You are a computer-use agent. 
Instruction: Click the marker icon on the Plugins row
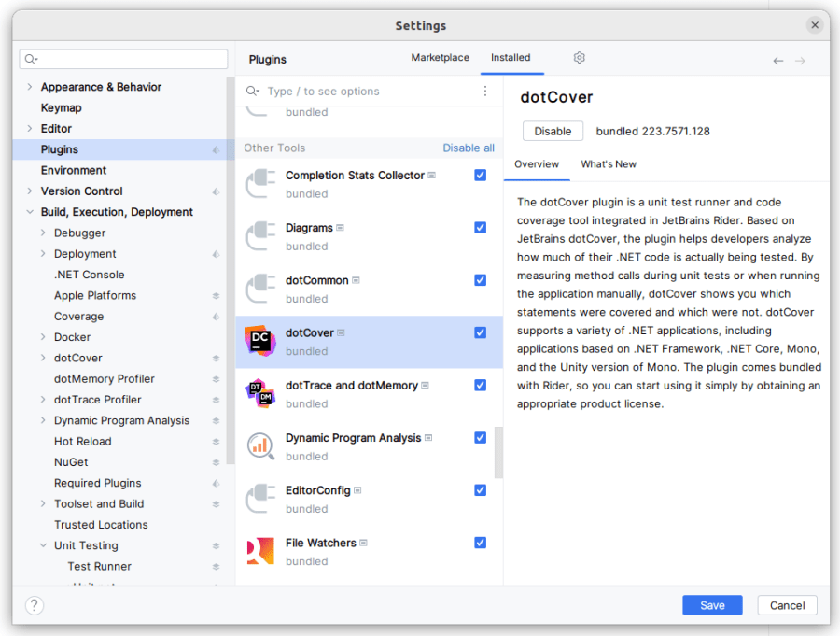pyautogui.click(x=216, y=150)
